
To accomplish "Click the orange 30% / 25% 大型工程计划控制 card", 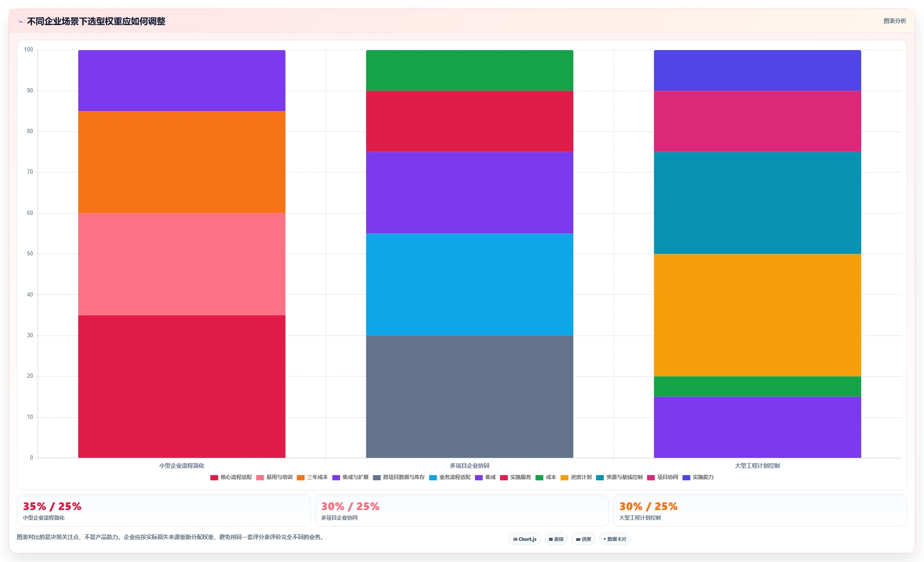I will point(760,511).
